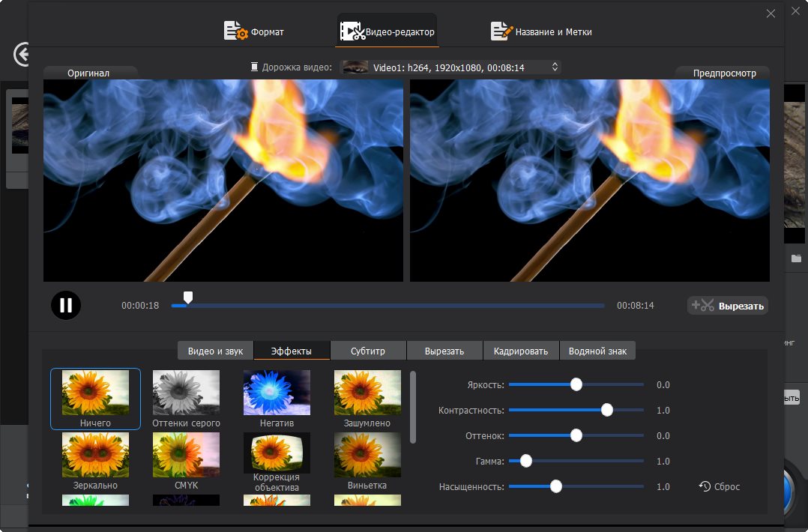Click the Яркость slider handle
This screenshot has width=808, height=532.
click(576, 384)
